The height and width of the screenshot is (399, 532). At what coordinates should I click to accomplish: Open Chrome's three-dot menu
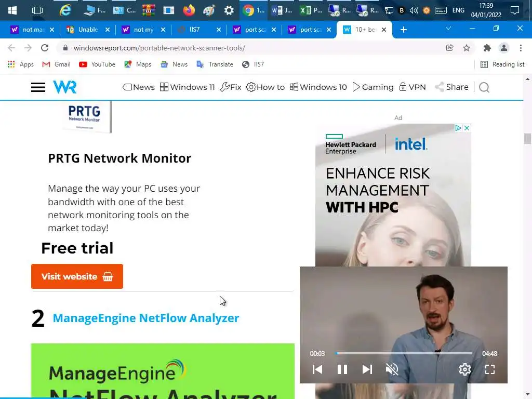coord(521,48)
